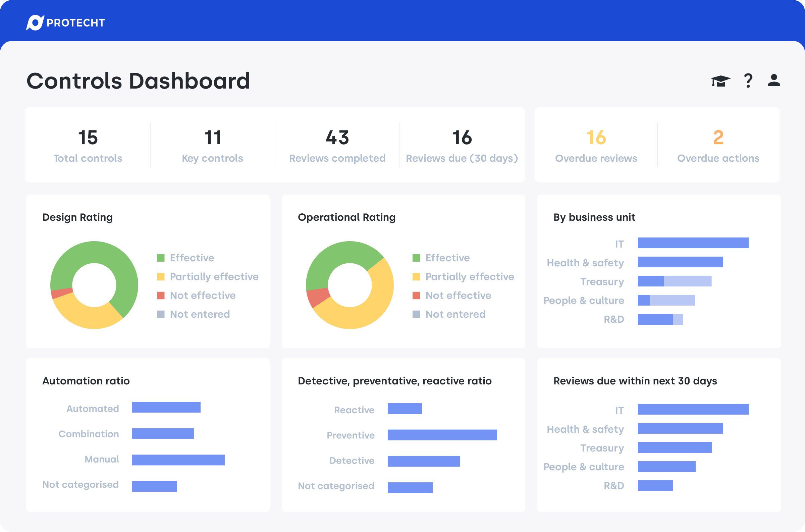The image size is (805, 532).
Task: Open the Overdue reviews metric
Action: (x=596, y=145)
